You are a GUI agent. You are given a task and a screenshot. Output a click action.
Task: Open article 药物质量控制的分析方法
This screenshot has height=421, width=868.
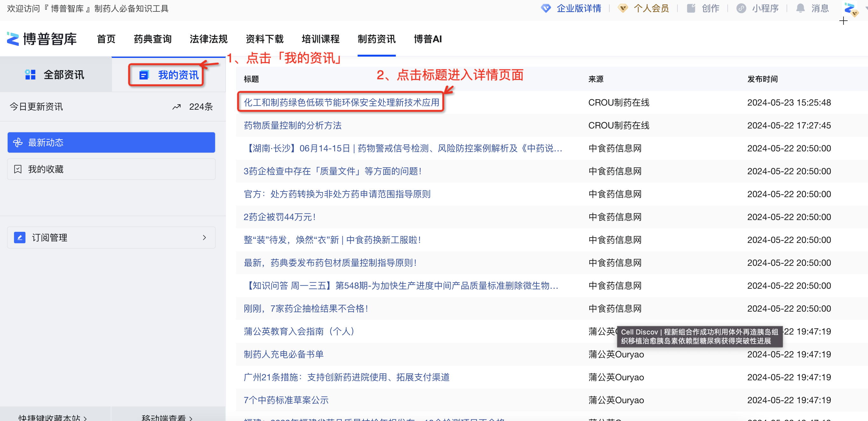[x=292, y=125]
